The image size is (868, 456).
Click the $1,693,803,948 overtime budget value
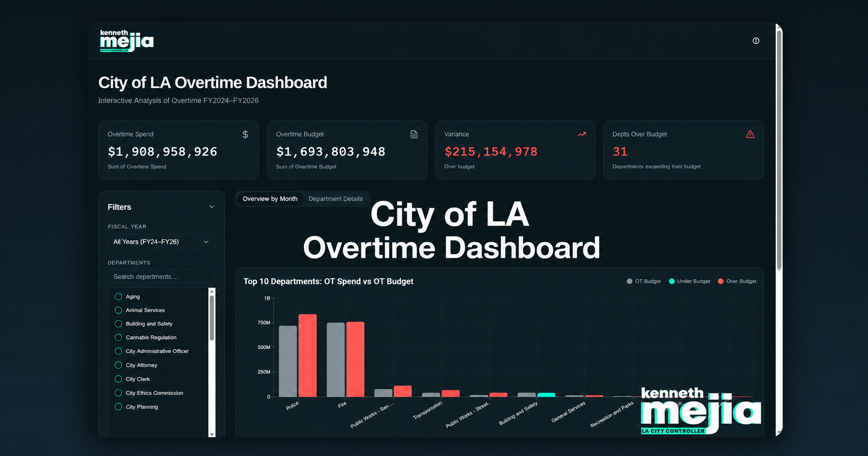[331, 151]
